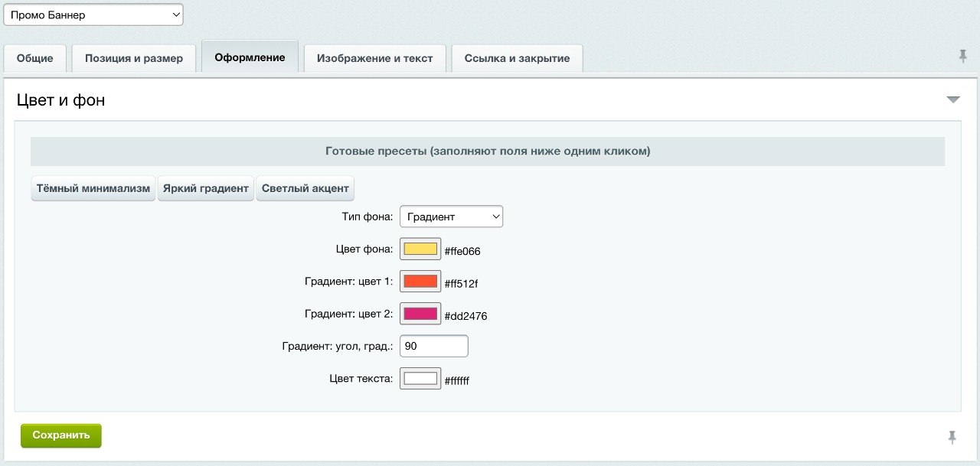Select the Оформление tab
Screen dimensions: 980x466
pos(250,57)
